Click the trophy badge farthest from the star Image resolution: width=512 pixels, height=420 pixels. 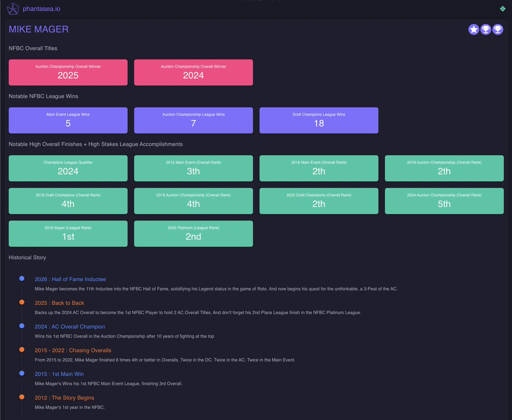pos(497,29)
